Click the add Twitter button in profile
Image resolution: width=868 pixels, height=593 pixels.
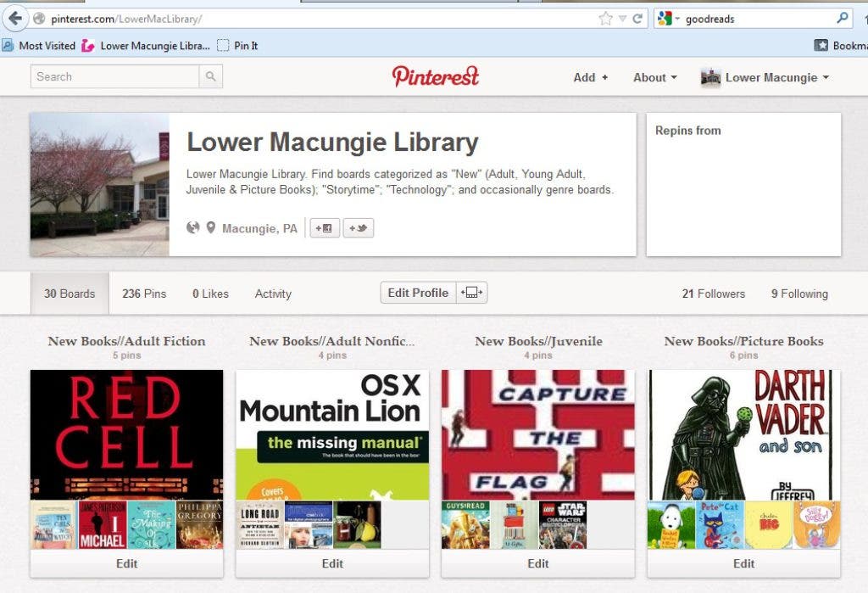359,227
